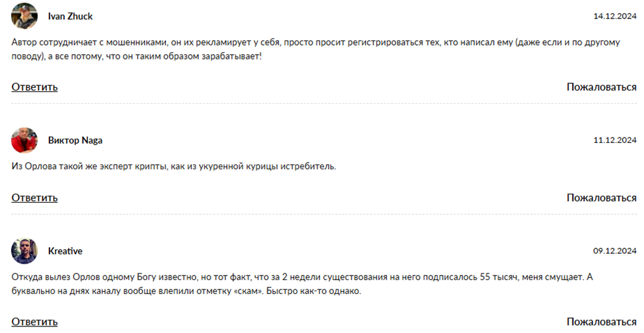Open Ivan Zhuck's profile avatar
The image size is (644, 333).
click(24, 16)
